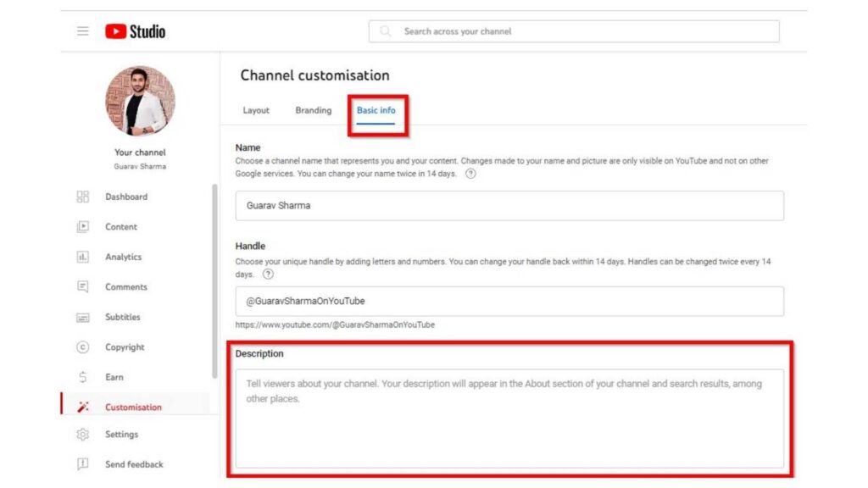Click the channel Name input field
The image size is (868, 488).
click(509, 206)
